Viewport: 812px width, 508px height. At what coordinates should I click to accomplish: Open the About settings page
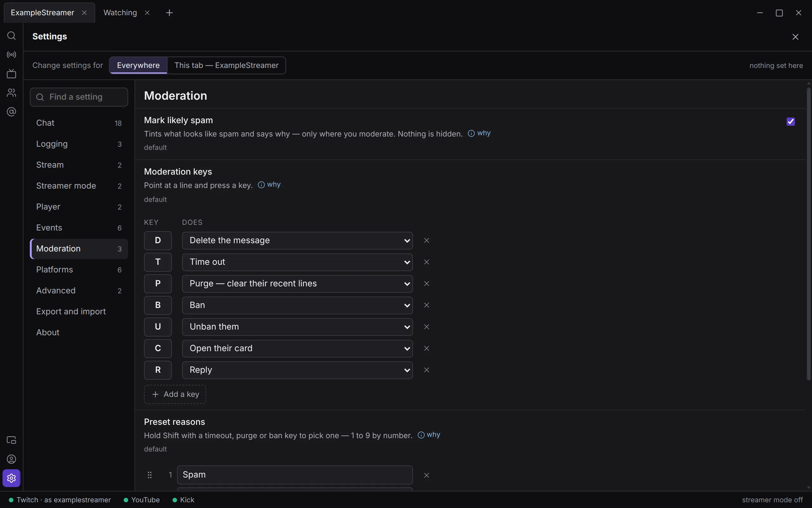(x=79, y=332)
